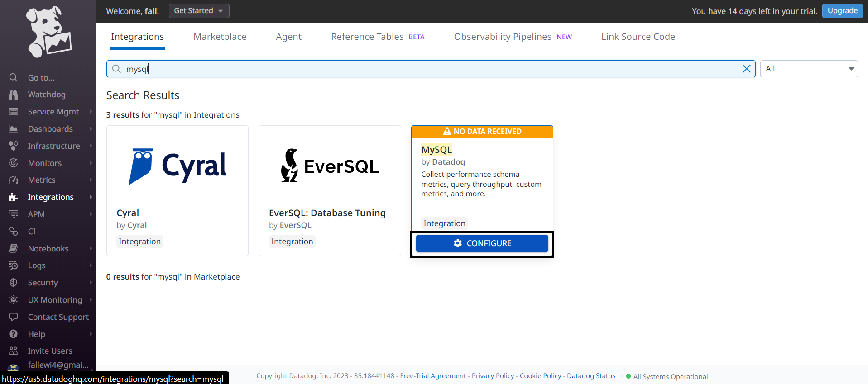The image size is (868, 384).
Task: Clear the mysql search with the X icon
Action: [747, 69]
